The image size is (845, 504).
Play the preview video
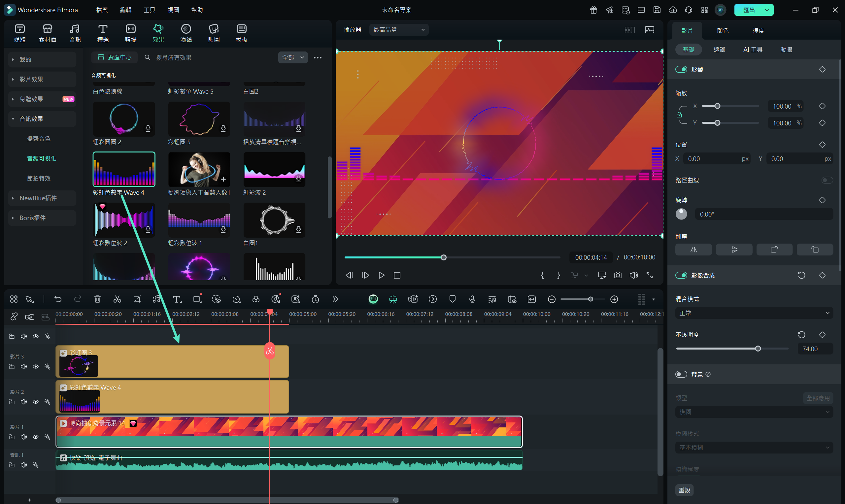(381, 275)
